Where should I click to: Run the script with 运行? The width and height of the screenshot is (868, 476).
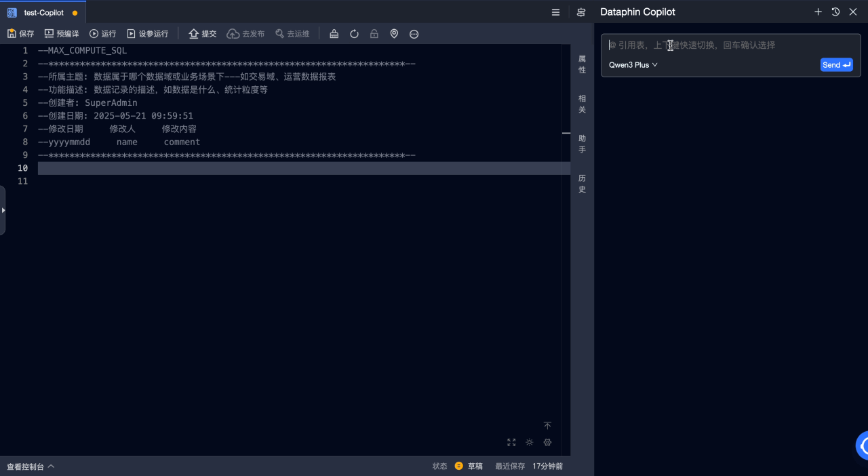(102, 34)
